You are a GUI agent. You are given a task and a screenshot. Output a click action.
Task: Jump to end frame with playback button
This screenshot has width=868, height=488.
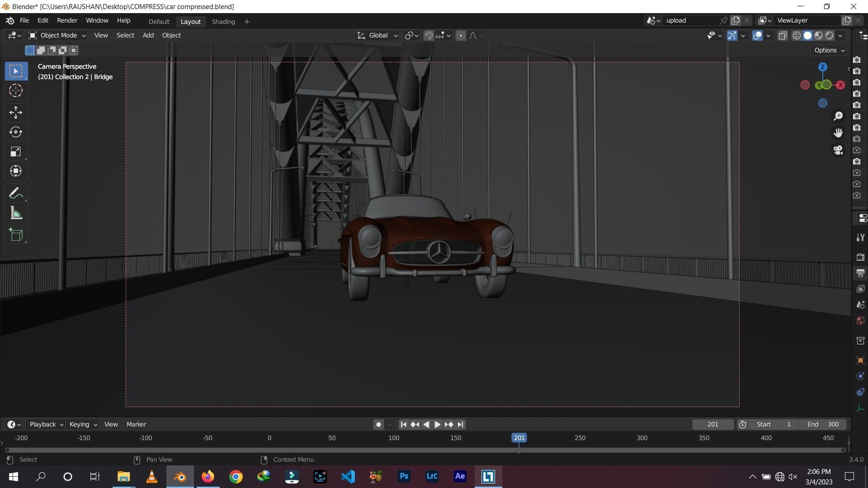pyautogui.click(x=460, y=424)
